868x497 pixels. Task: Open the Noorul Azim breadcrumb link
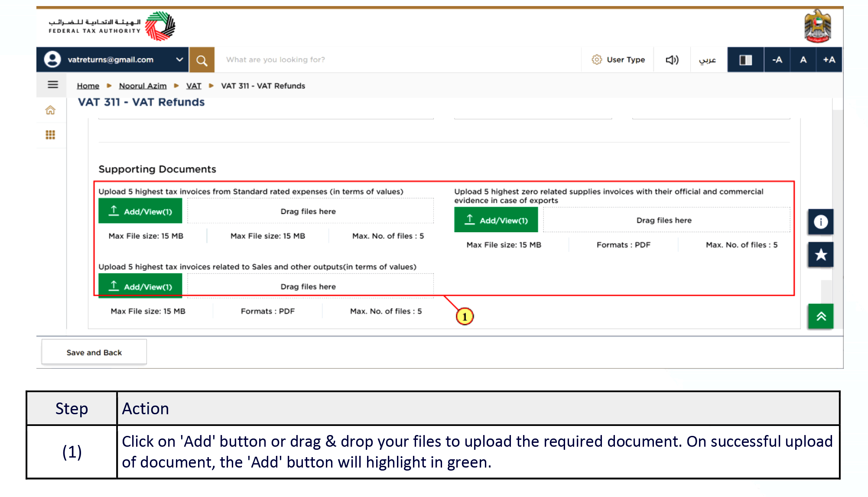[x=143, y=85]
